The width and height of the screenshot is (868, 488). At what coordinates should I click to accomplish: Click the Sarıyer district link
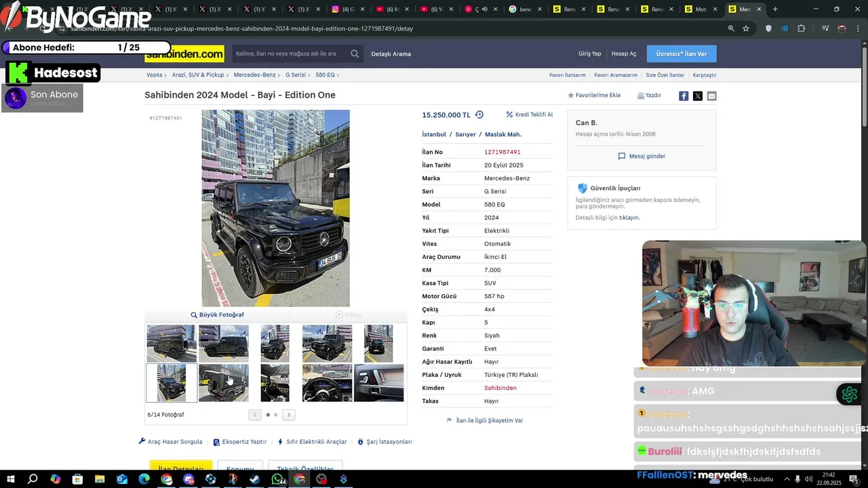tap(465, 134)
